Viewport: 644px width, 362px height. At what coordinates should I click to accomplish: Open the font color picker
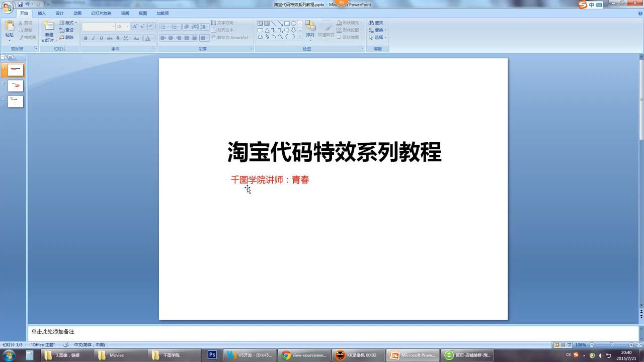(149, 38)
